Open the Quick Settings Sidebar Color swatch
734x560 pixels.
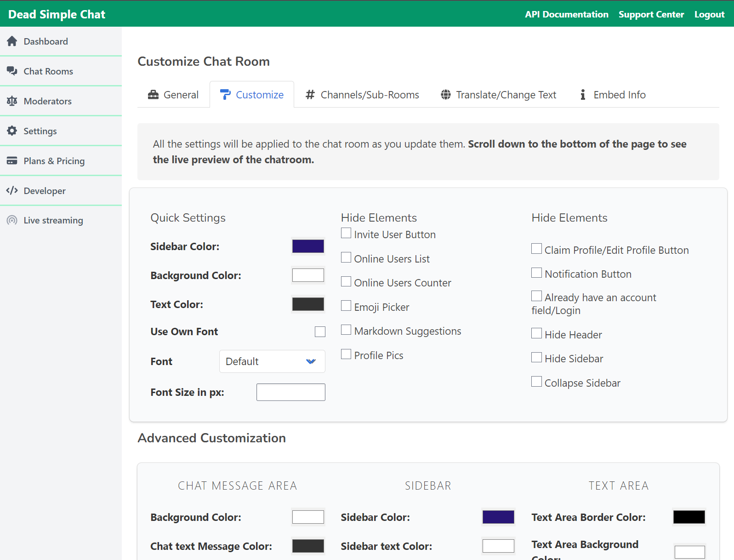308,246
